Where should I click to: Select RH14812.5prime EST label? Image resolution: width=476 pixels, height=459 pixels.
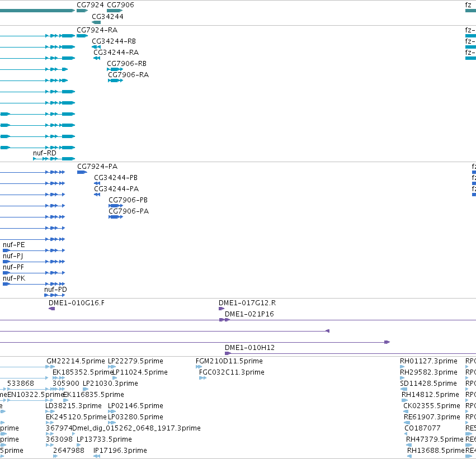pos(430,395)
